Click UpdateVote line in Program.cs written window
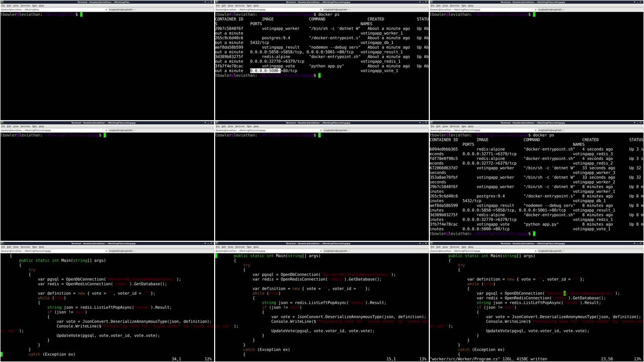 pyautogui.click(x=537, y=331)
